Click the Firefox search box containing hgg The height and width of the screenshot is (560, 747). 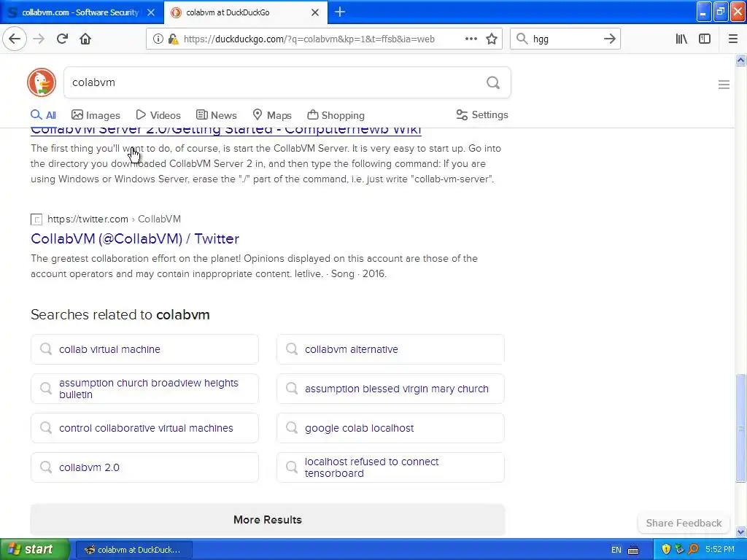pos(565,39)
